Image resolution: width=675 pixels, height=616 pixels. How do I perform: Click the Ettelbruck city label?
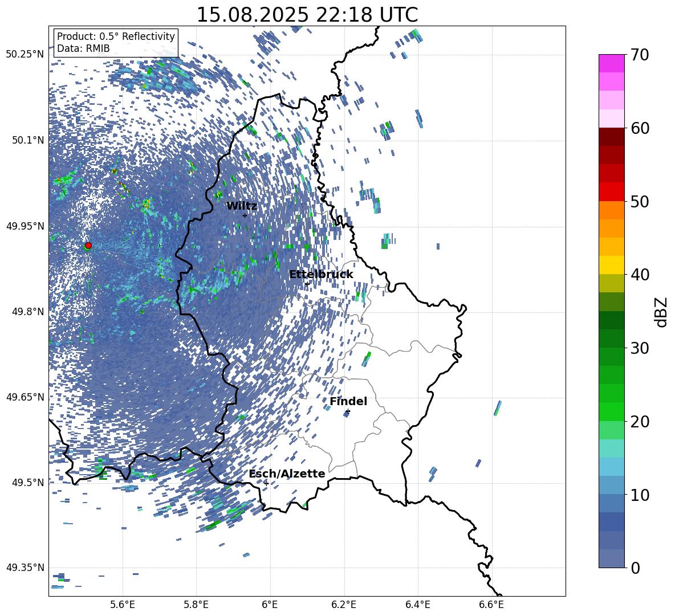pos(321,275)
